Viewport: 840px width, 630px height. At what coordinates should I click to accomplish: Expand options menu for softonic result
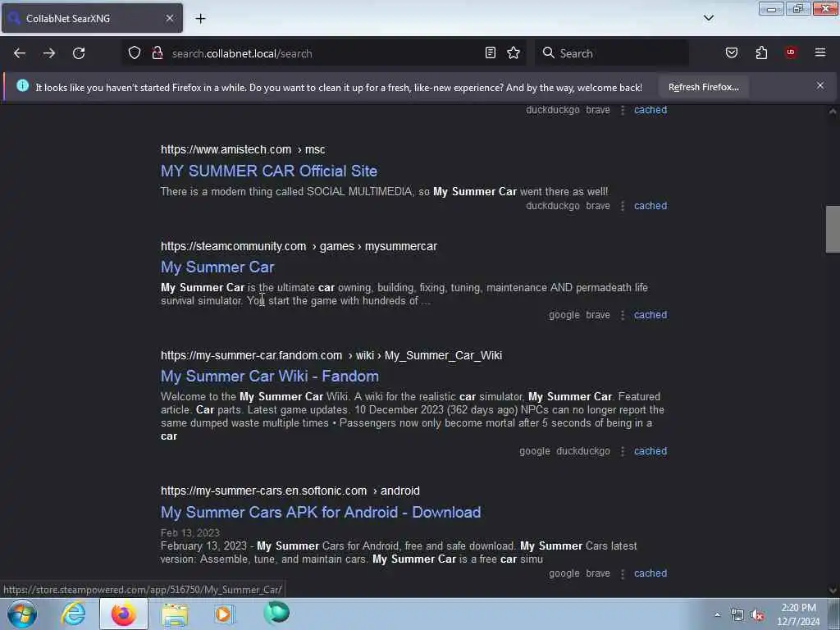[x=622, y=573]
